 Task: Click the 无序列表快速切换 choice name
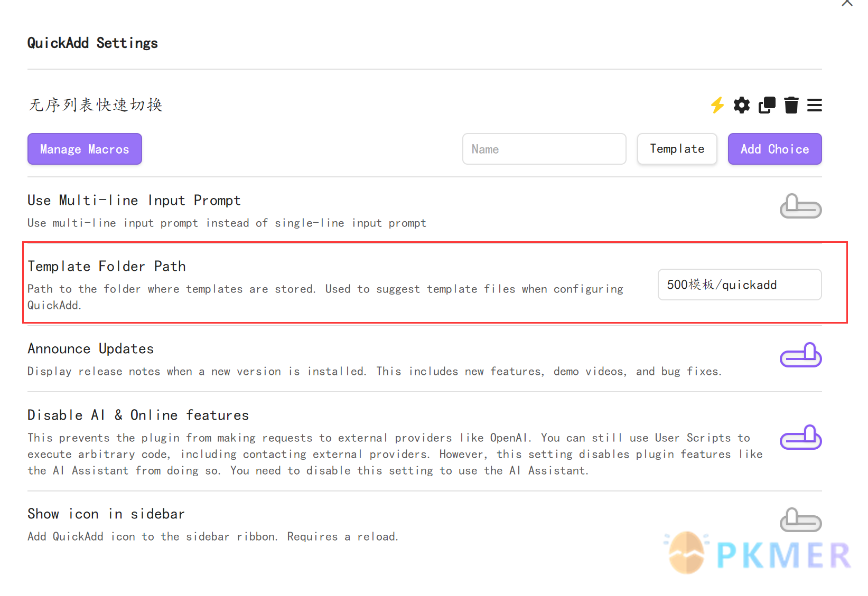coord(96,105)
